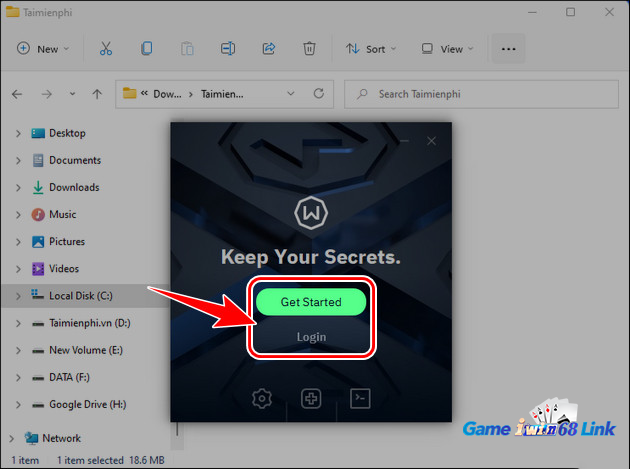This screenshot has width=630, height=469.
Task: Go up one folder level
Action: [x=96, y=94]
